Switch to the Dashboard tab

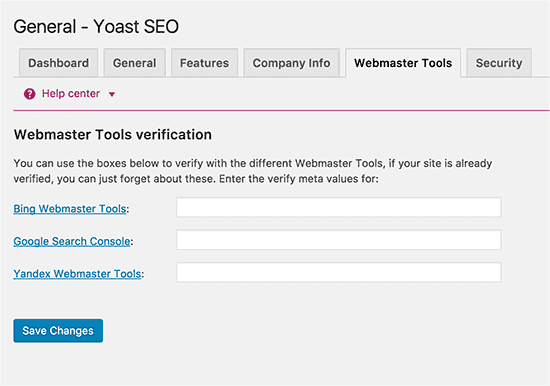point(59,63)
